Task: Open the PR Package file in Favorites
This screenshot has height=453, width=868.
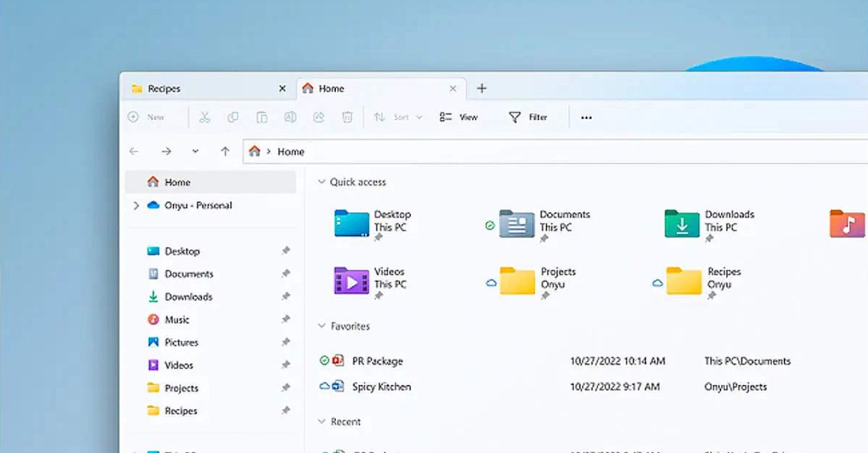Action: coord(377,361)
